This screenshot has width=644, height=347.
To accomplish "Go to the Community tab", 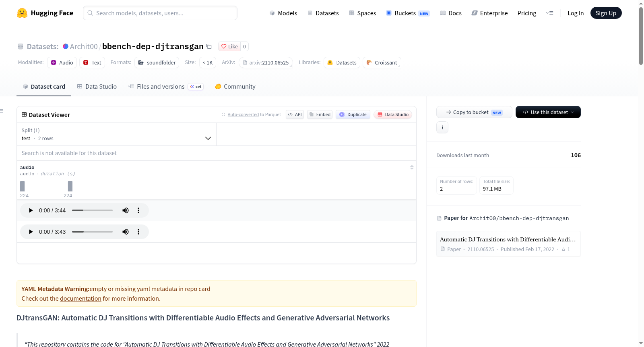I will click(x=235, y=87).
